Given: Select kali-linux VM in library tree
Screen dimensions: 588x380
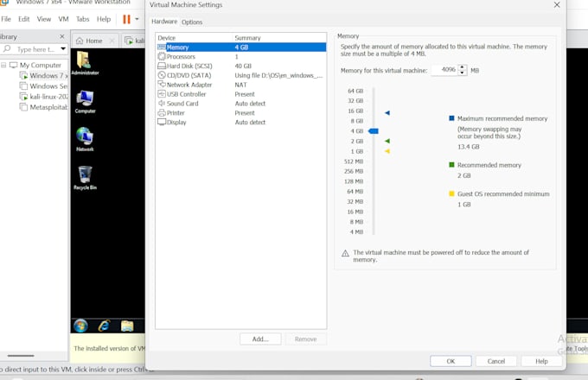Looking at the screenshot, I should 44,97.
